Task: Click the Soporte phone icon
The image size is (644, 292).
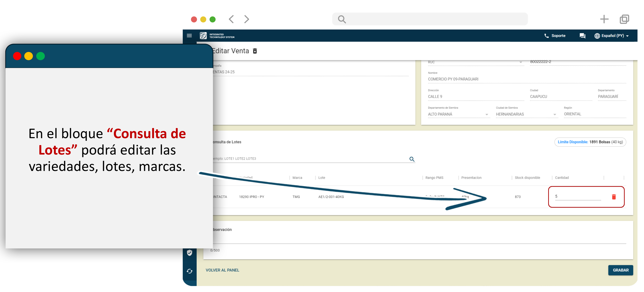Action: 547,36
